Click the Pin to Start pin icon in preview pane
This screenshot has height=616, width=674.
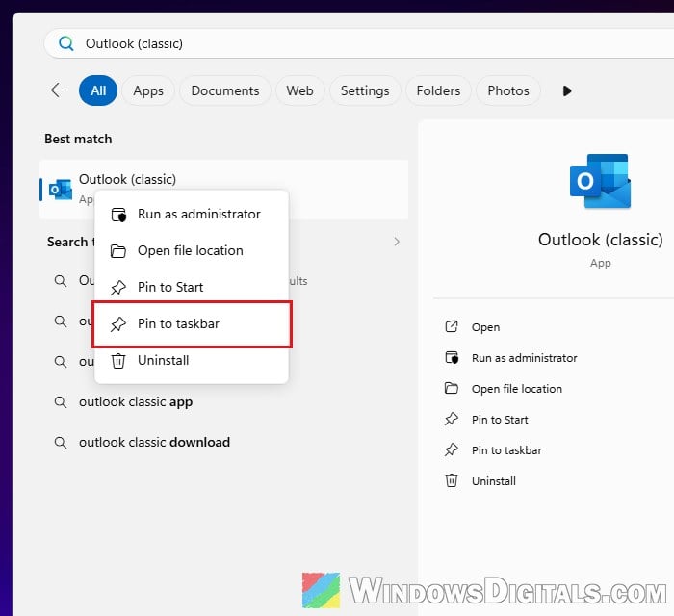(452, 419)
